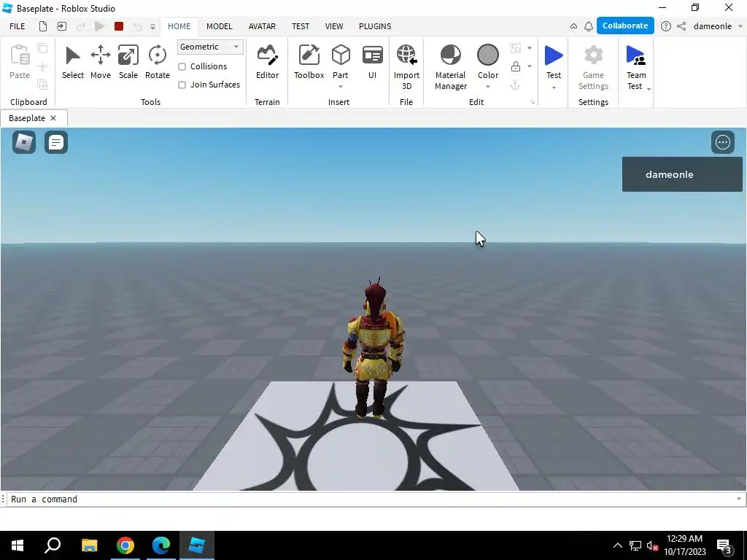Activate the Scale tool
Viewport: 747px width, 560px height.
click(128, 62)
